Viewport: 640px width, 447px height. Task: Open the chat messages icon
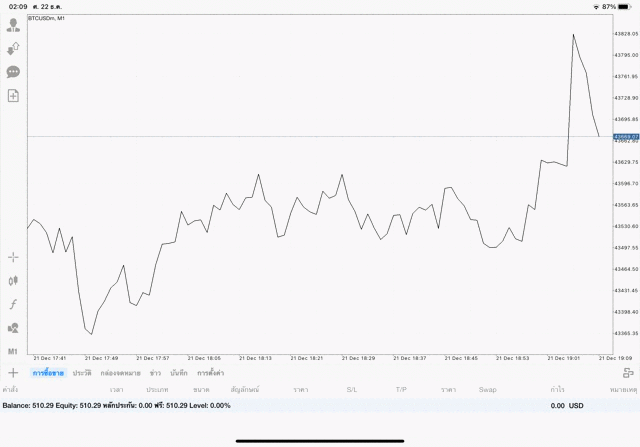14,72
